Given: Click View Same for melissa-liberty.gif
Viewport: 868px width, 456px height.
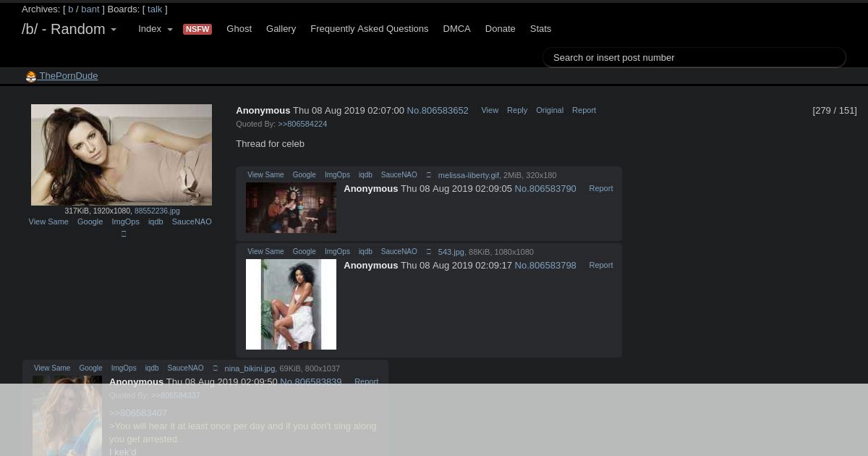Looking at the screenshot, I should click(x=265, y=175).
